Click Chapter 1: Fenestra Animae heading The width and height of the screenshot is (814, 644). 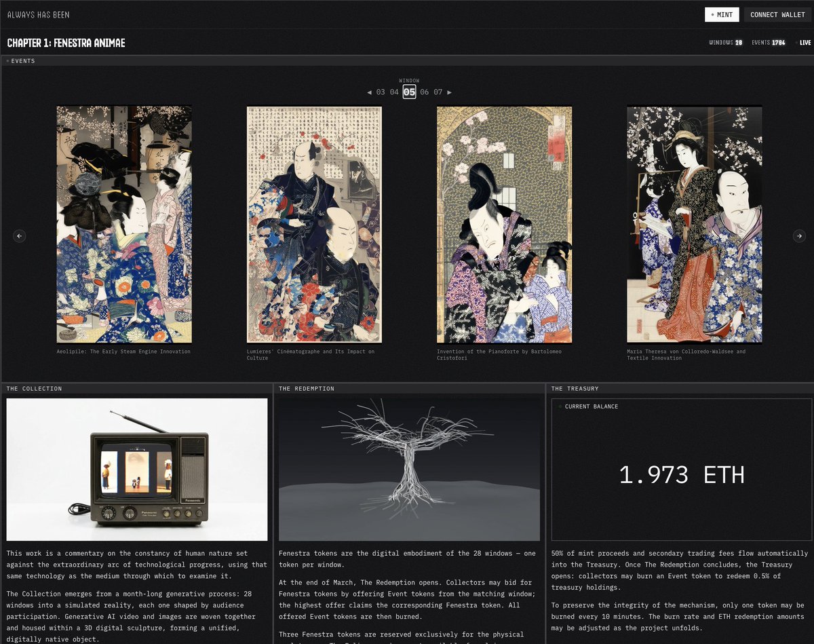pyautogui.click(x=66, y=43)
